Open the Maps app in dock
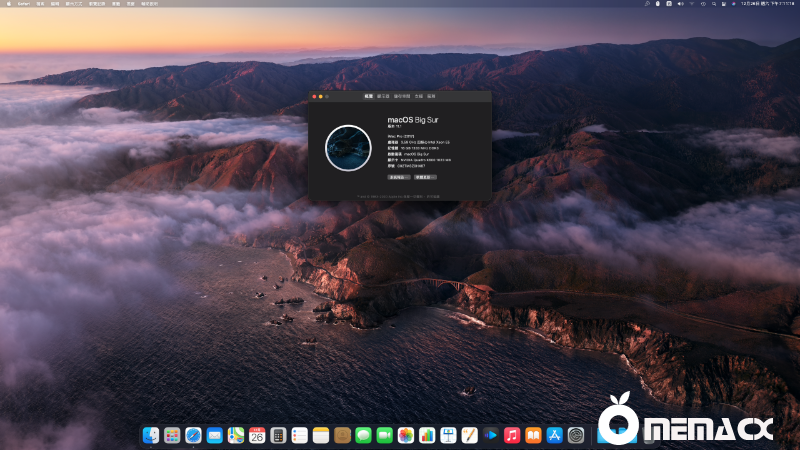The width and height of the screenshot is (800, 450). tap(235, 435)
